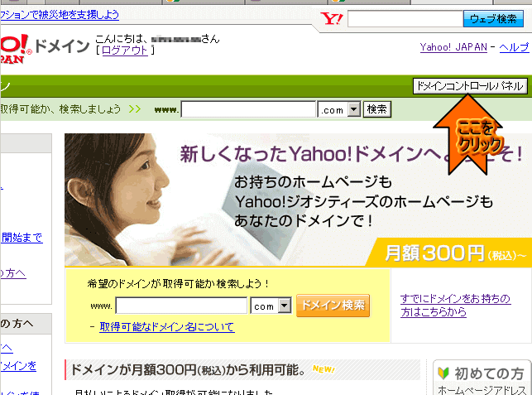Open the com dropdown in the yellow search box
Viewport: 532px width, 395px height.
[285, 306]
